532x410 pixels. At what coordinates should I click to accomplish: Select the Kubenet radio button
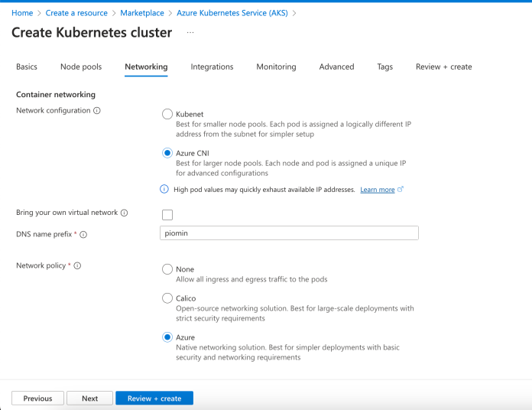[x=167, y=114]
